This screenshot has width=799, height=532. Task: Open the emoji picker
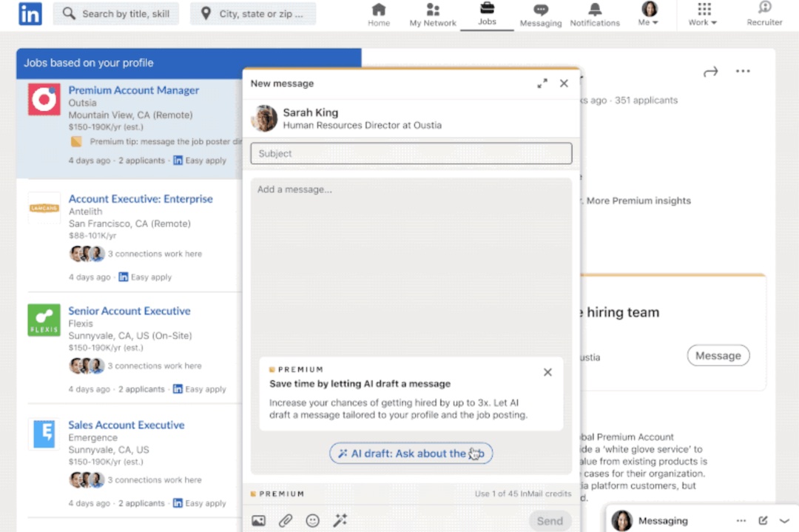(x=312, y=521)
